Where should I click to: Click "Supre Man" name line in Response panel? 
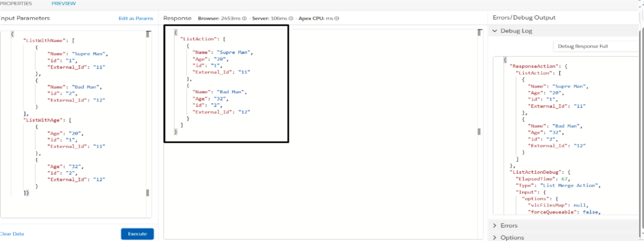(x=223, y=52)
